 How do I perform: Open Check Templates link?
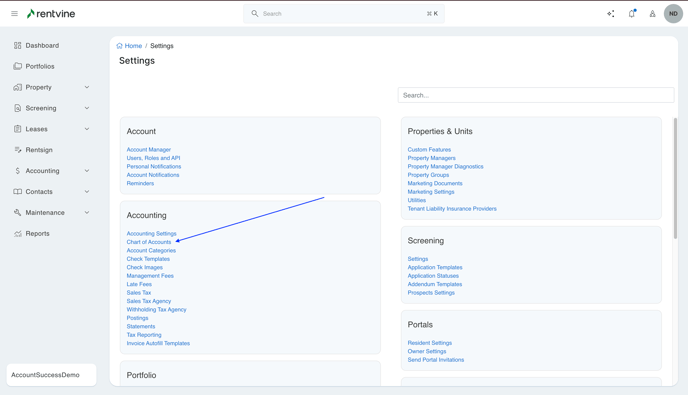click(148, 259)
